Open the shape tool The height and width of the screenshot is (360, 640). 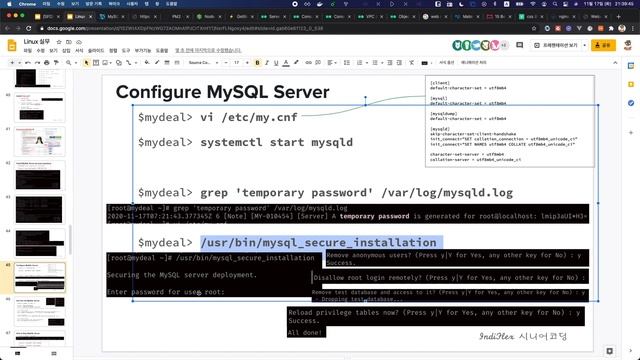tap(119, 63)
